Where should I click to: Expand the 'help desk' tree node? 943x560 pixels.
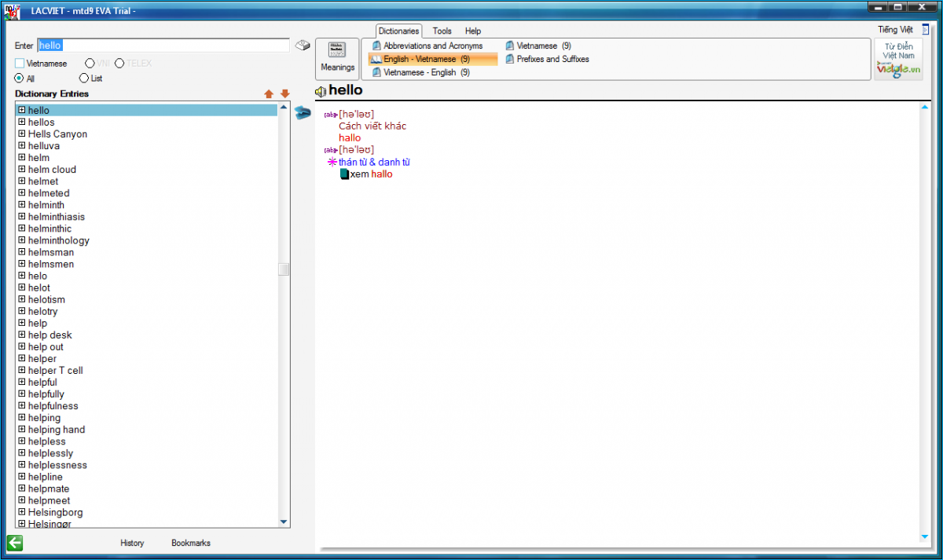[22, 335]
